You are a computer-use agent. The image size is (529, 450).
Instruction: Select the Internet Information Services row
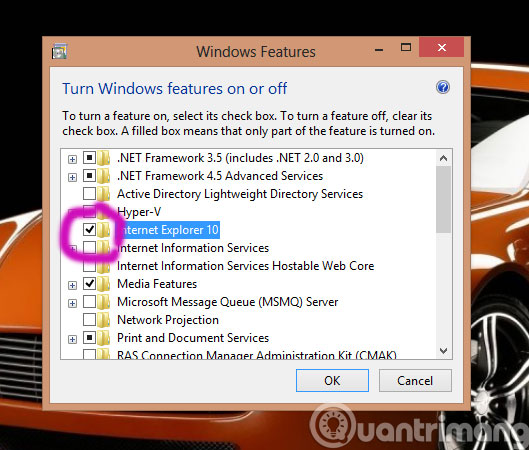tap(193, 248)
